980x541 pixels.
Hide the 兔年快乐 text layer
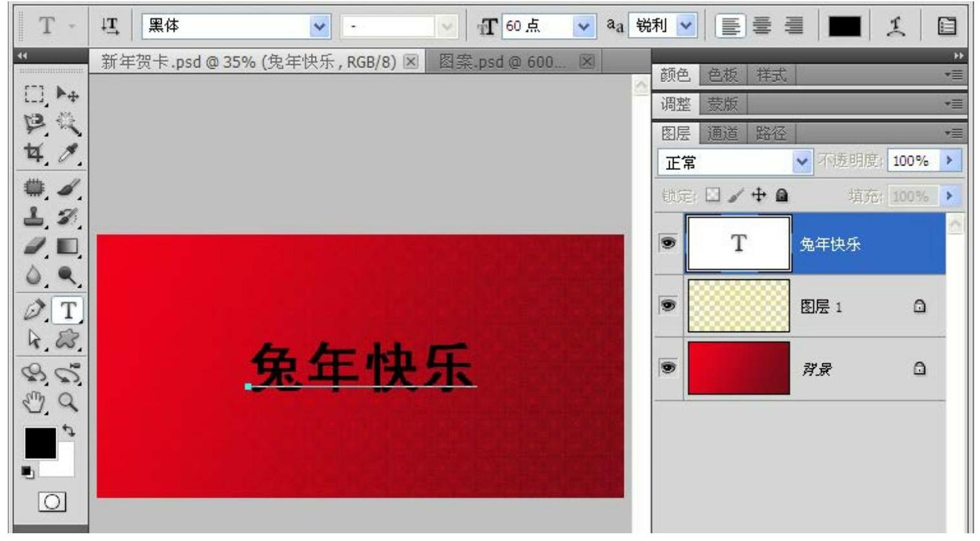pyautogui.click(x=668, y=243)
